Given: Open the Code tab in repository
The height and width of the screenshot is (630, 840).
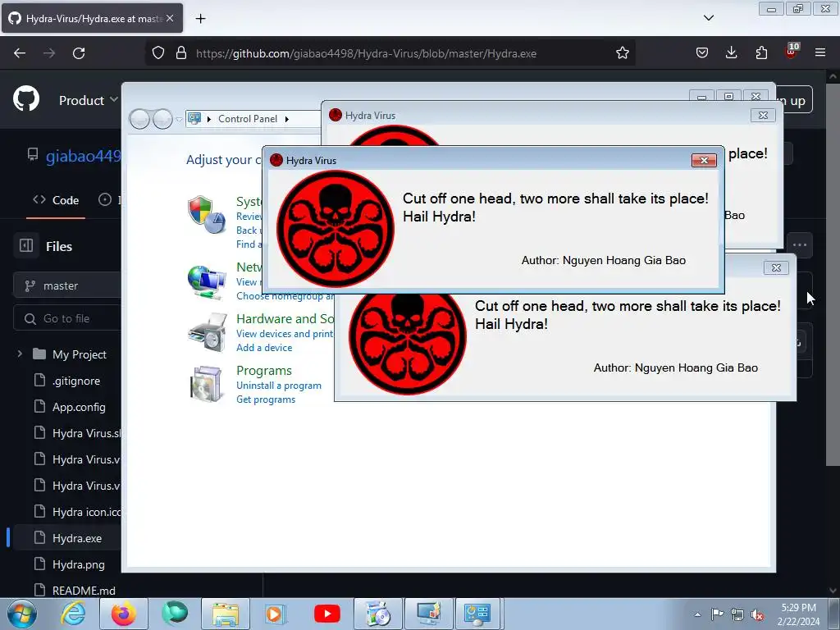Looking at the screenshot, I should point(56,200).
